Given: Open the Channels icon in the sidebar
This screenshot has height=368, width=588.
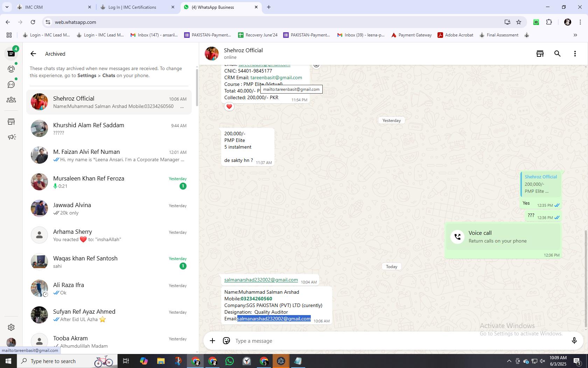Looking at the screenshot, I should point(11,84).
